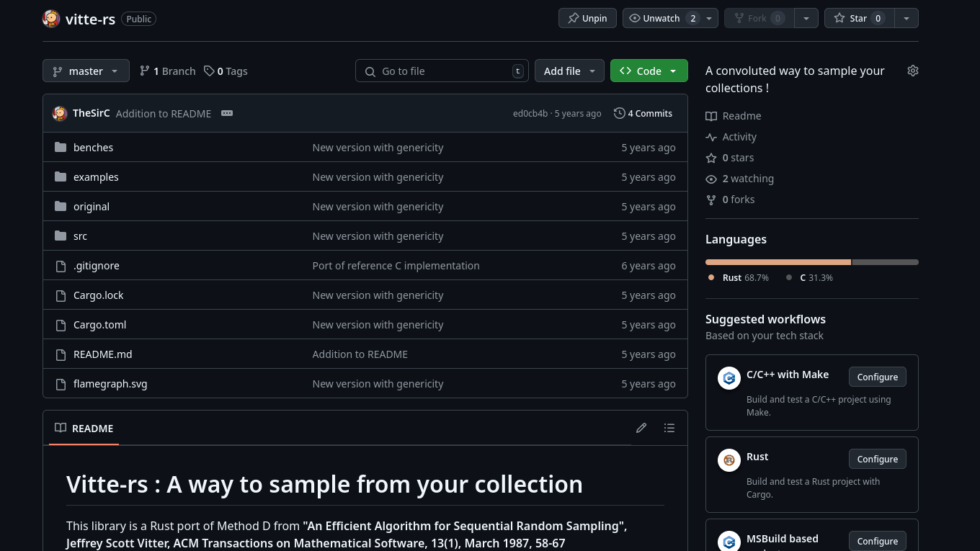
Task: Click the disabled Fork button
Action: click(x=759, y=18)
